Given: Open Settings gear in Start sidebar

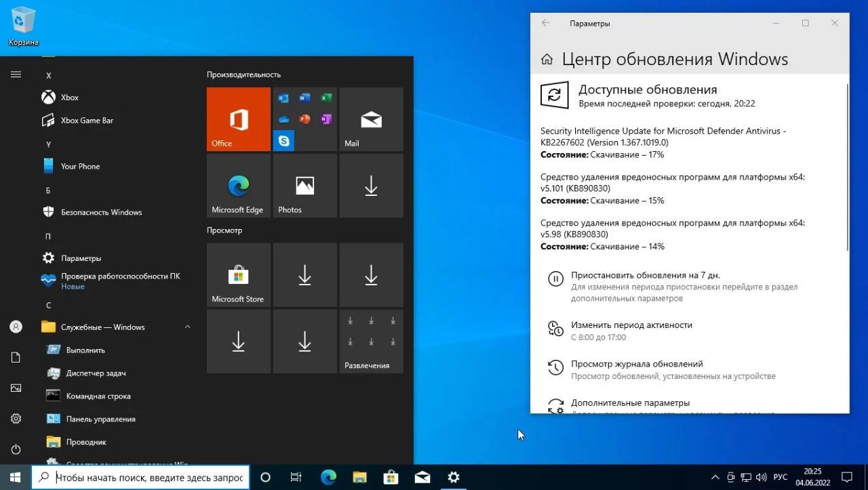Looking at the screenshot, I should 16,419.
